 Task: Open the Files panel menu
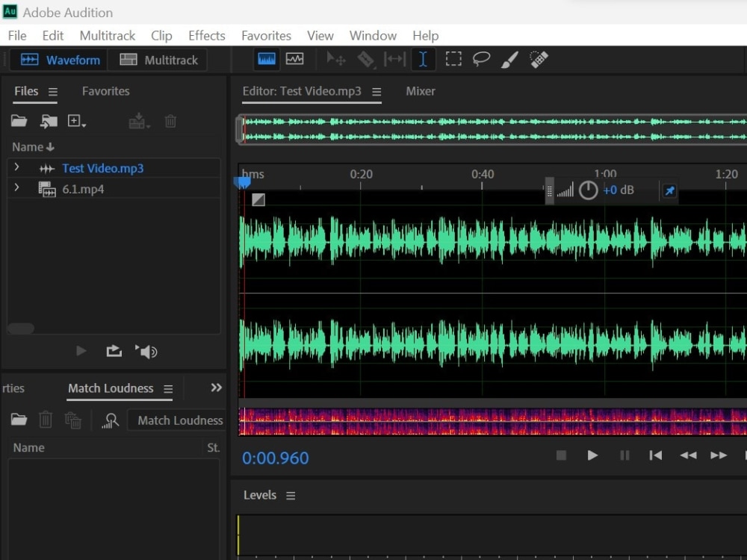(53, 91)
